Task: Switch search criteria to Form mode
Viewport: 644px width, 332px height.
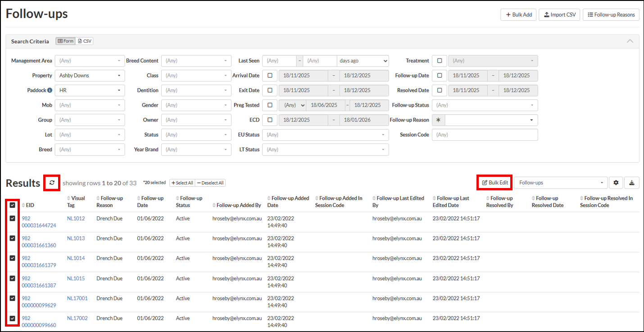Action: [x=66, y=41]
